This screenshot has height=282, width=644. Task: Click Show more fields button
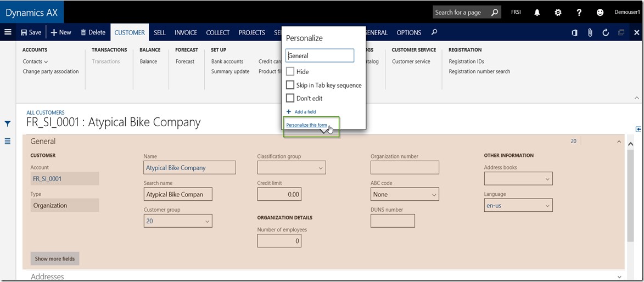click(x=55, y=258)
